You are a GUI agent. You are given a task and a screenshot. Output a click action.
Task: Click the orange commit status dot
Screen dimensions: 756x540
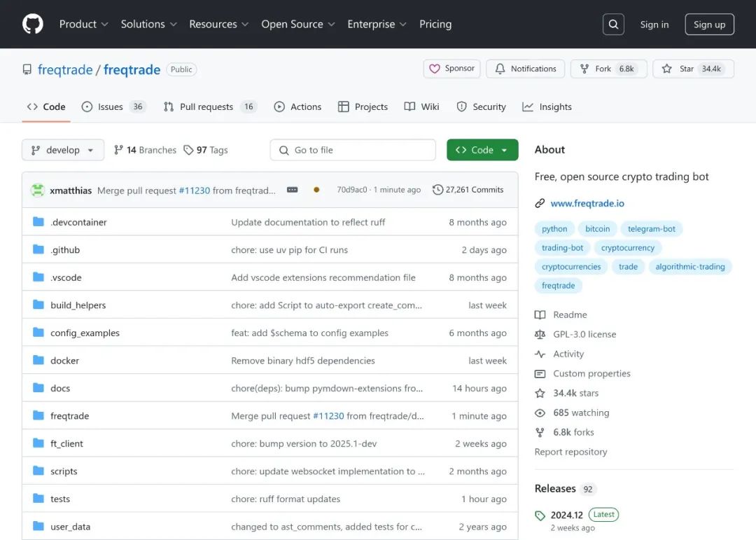tap(316, 190)
